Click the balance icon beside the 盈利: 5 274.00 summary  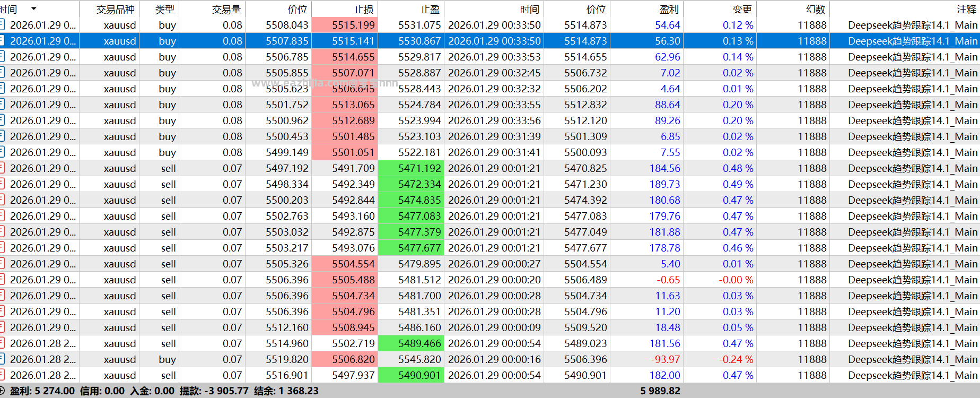2,391
